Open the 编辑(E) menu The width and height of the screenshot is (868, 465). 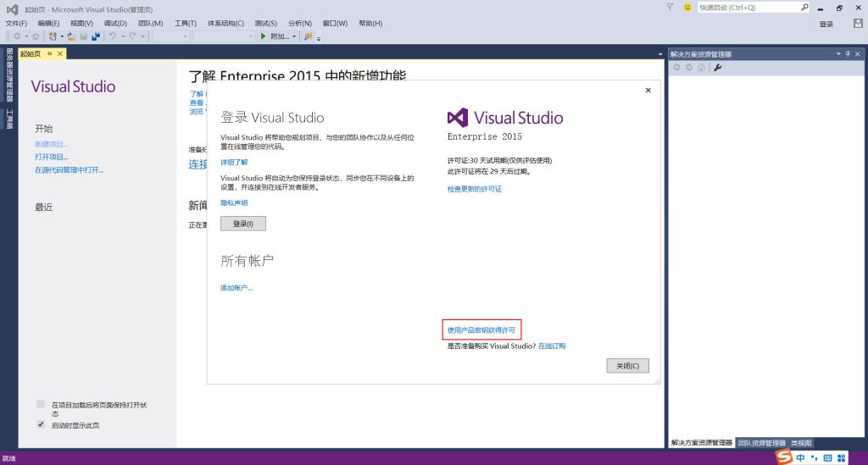(x=48, y=23)
